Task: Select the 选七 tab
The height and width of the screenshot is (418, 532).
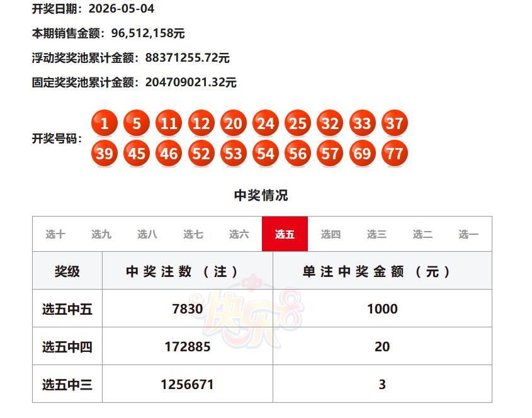Action: [193, 234]
